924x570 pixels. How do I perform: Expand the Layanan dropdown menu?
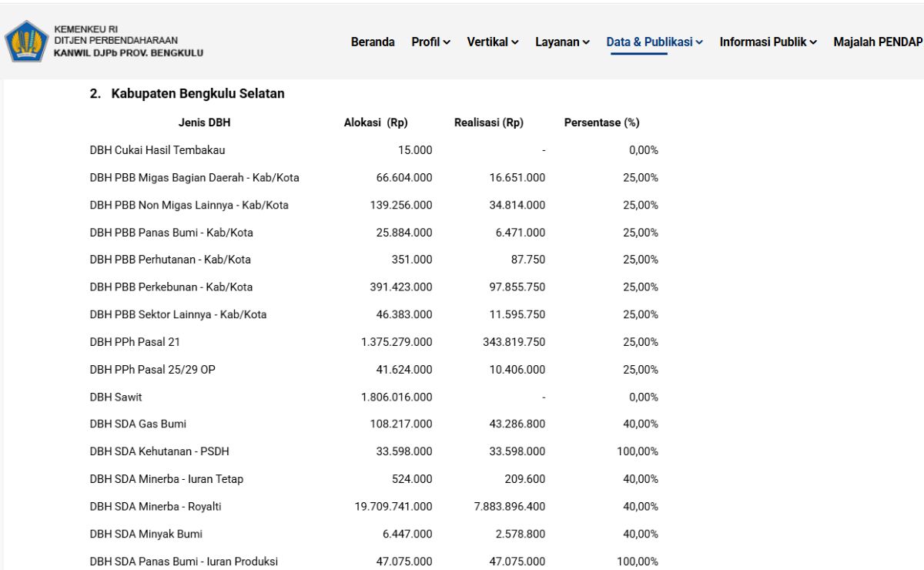[563, 42]
